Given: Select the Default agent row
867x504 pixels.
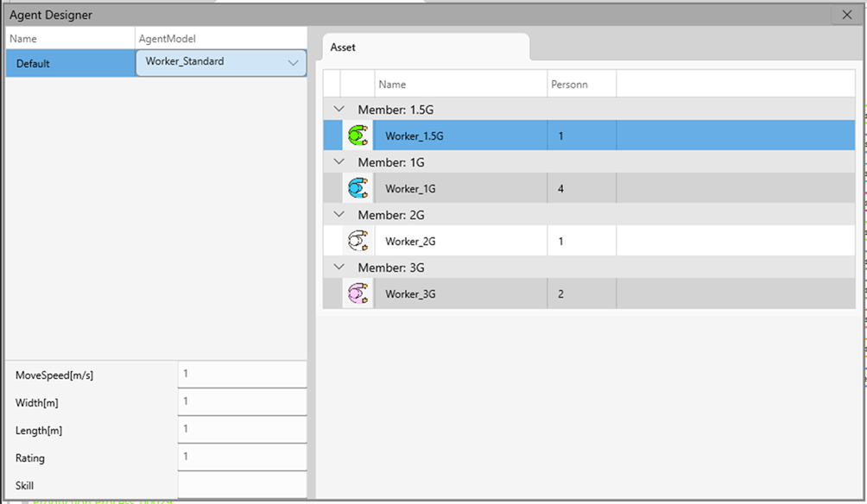Looking at the screenshot, I should click(x=69, y=63).
